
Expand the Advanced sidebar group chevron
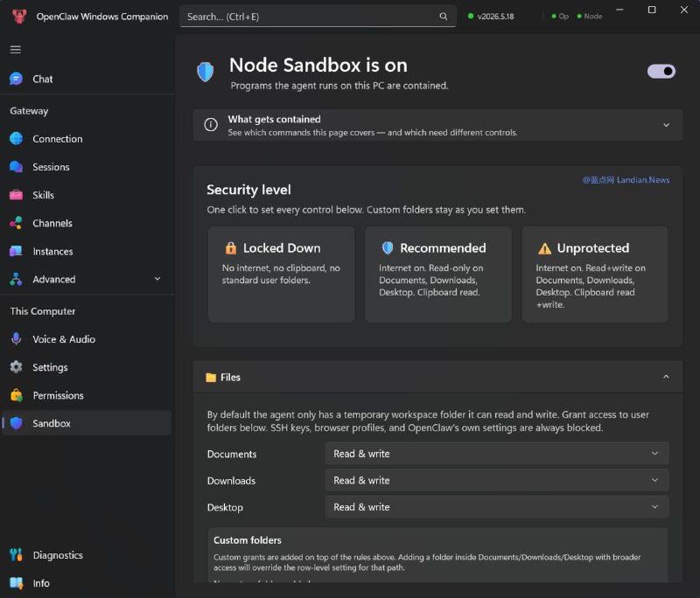click(157, 279)
